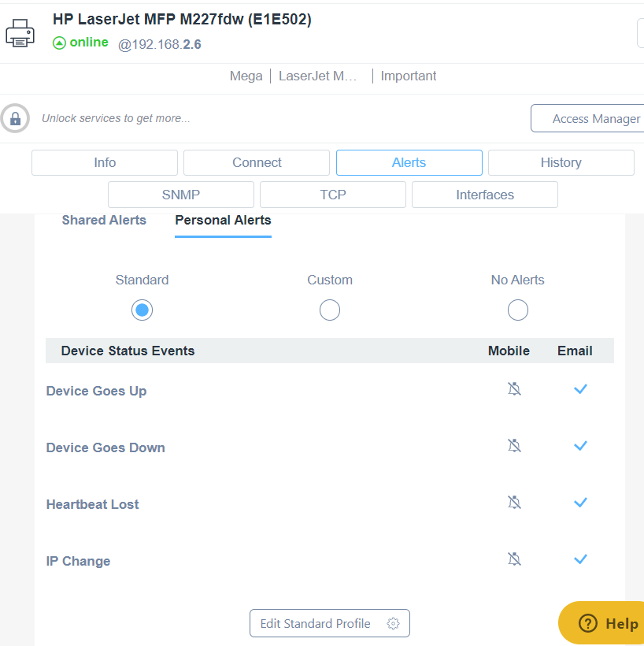The height and width of the screenshot is (646, 644).
Task: Uncheck email alert for Device Goes Up
Action: pos(580,389)
